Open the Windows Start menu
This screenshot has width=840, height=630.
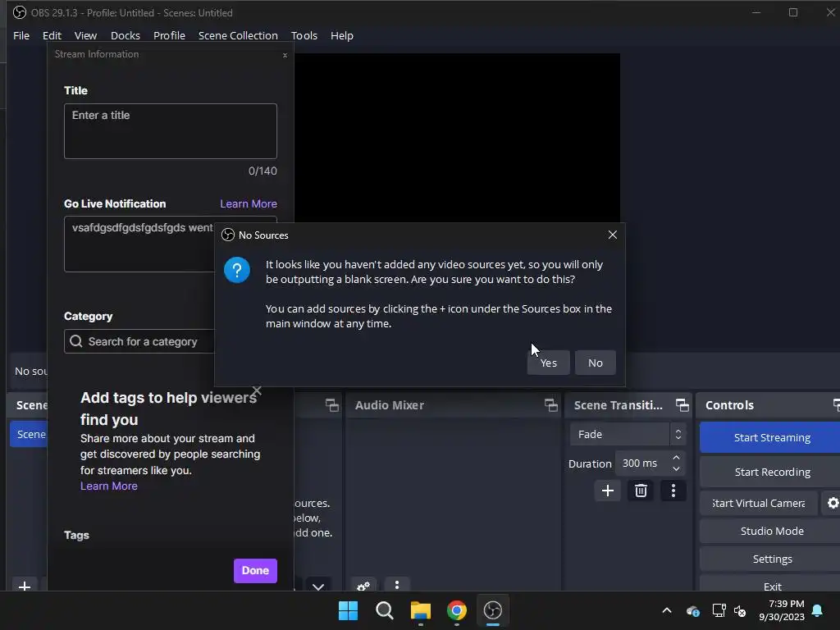348,610
